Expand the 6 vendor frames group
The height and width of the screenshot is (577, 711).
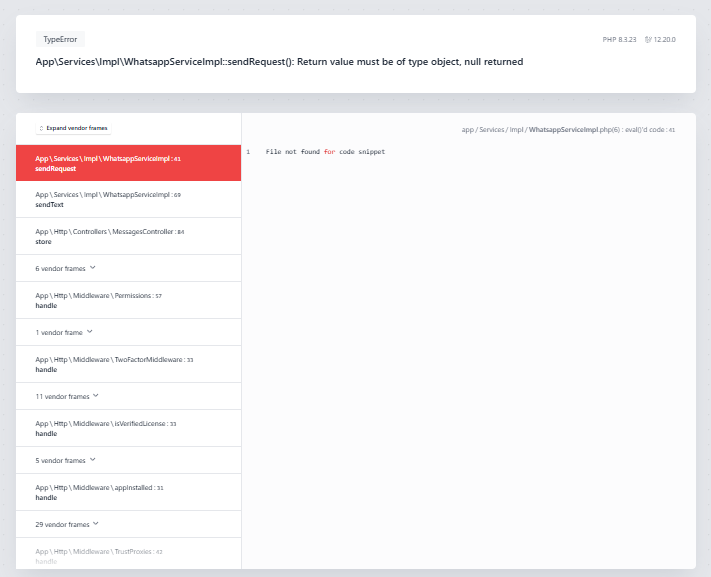128,269
